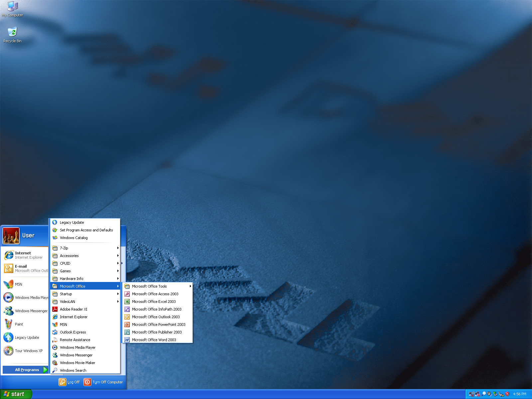Launch Microsoft Office Access 2003

(158, 294)
